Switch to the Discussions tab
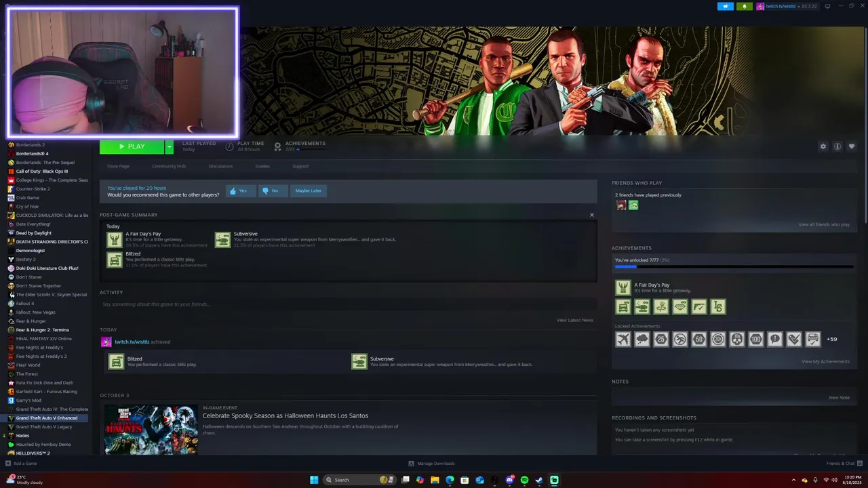The width and height of the screenshot is (868, 488). click(220, 166)
